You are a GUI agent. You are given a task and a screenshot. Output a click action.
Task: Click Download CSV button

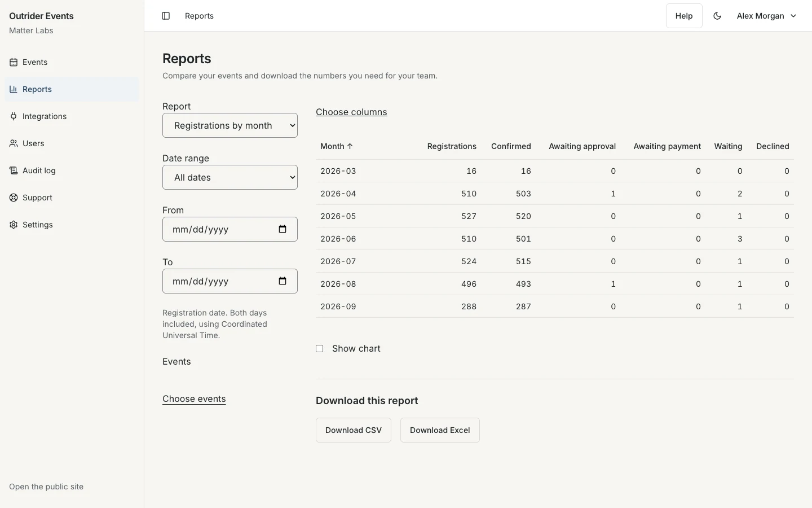point(354,430)
